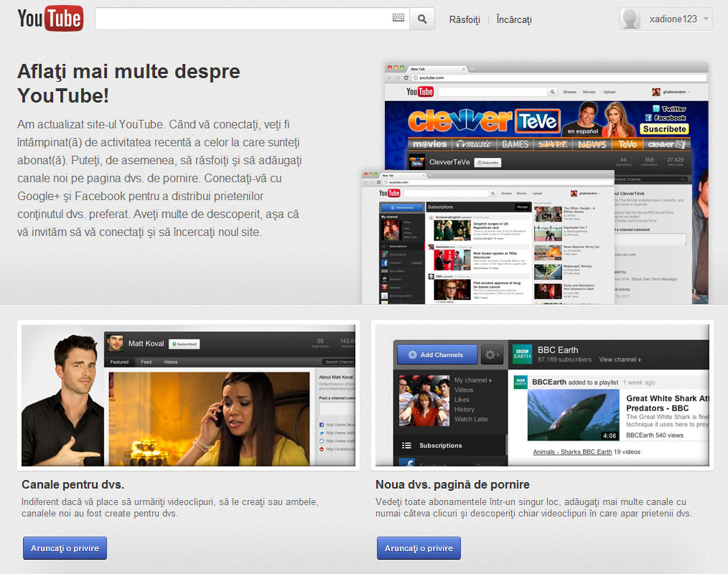The height and width of the screenshot is (574, 728).
Task: Select the Videos tab in Matt Koval preview
Action: [170, 362]
